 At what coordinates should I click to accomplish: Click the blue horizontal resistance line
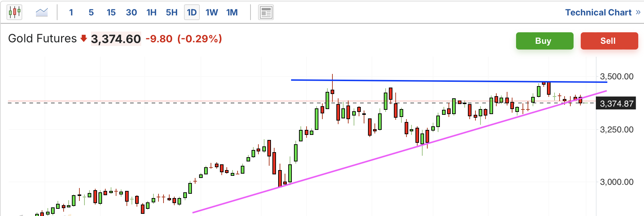point(449,81)
